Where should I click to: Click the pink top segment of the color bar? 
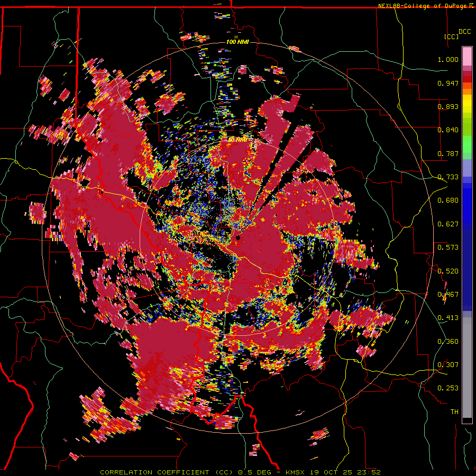pyautogui.click(x=467, y=56)
